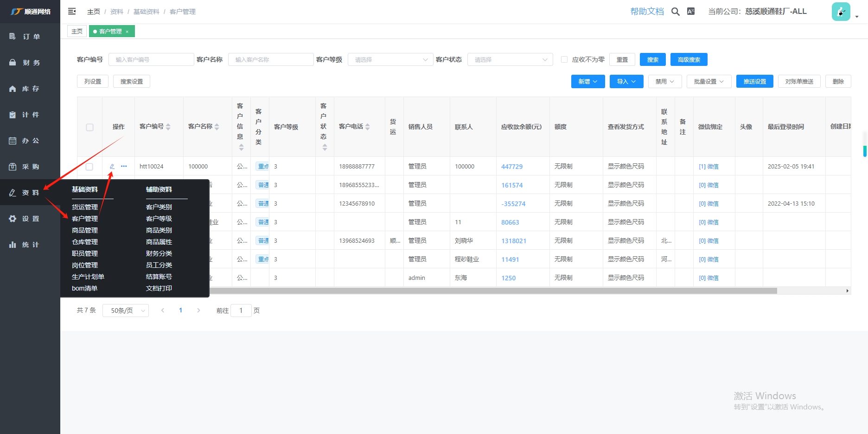Open the 财务 sidebar section
This screenshot has width=868, height=434.
tap(30, 62)
